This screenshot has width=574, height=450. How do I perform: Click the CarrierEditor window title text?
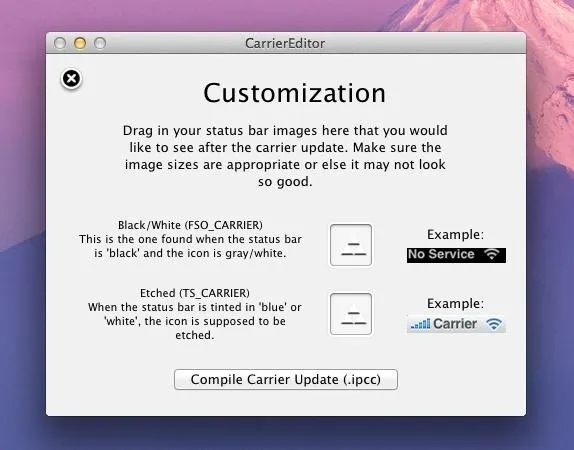point(285,44)
